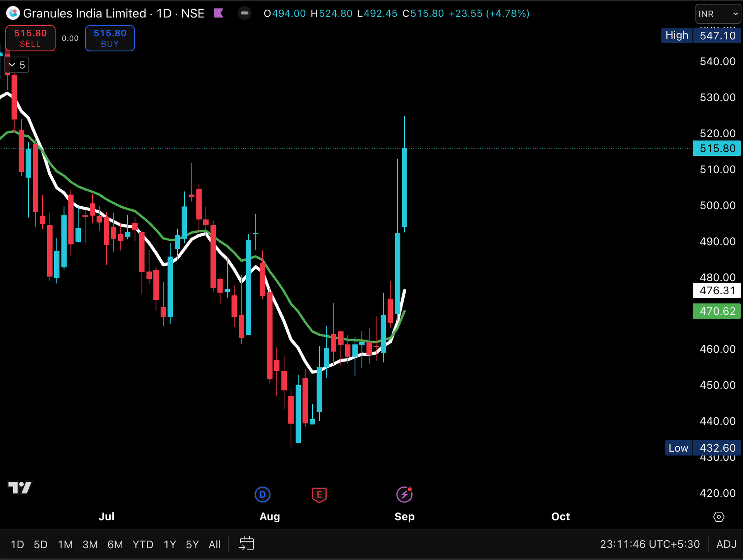The image size is (743, 560).
Task: Click the change value +23.55 (+4.78%)
Action: click(489, 14)
